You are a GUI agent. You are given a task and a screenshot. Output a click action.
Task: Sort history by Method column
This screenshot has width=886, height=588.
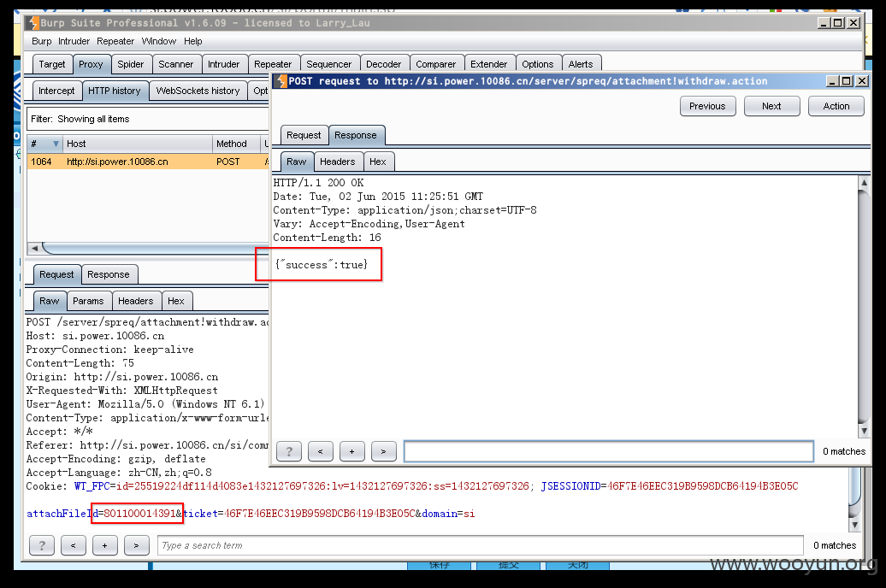[236, 144]
